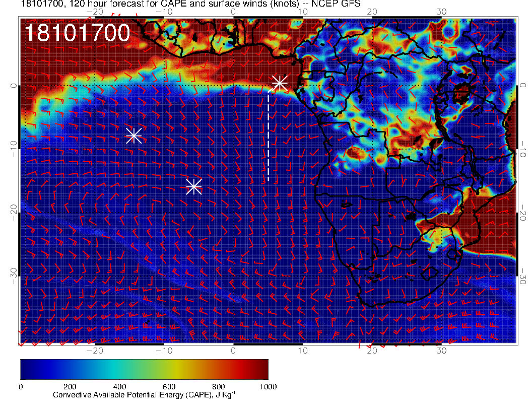
Task: Click the right axis latitude label -20
Action: point(523,213)
